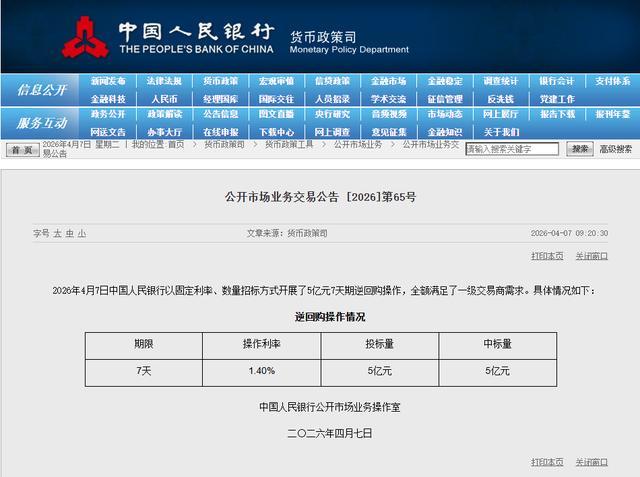The height and width of the screenshot is (477, 640).
Task: Go to the 货币政策 navigation item
Action: 220,81
